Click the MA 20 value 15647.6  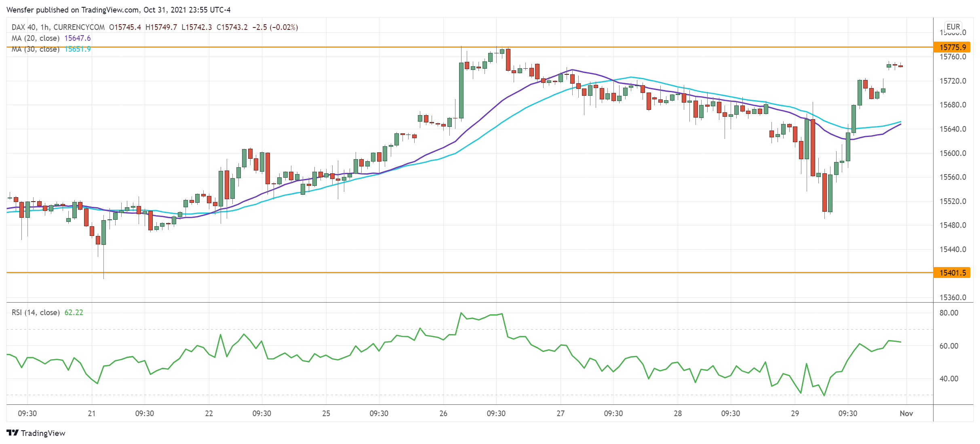pyautogui.click(x=78, y=38)
